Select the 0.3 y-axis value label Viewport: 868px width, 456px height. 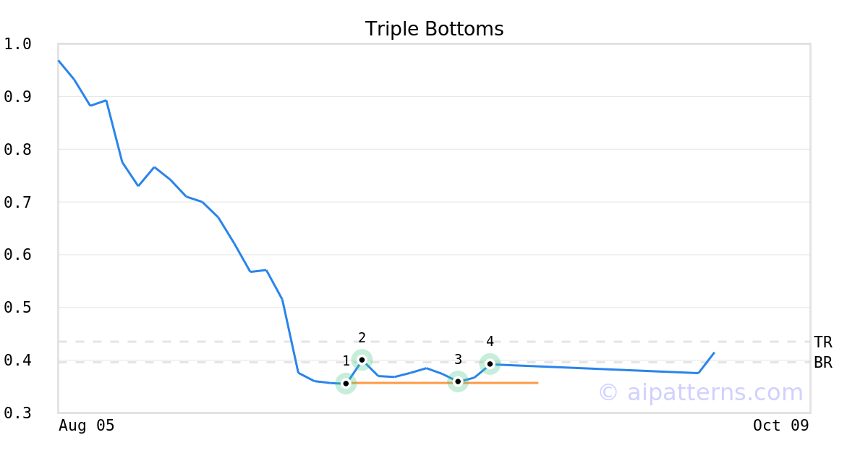(x=17, y=413)
